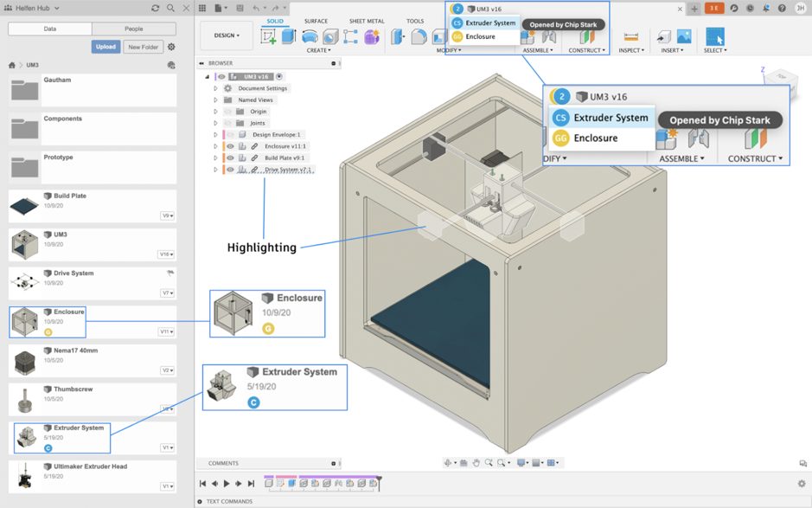Switch to the People tab
The image size is (812, 508).
133,29
